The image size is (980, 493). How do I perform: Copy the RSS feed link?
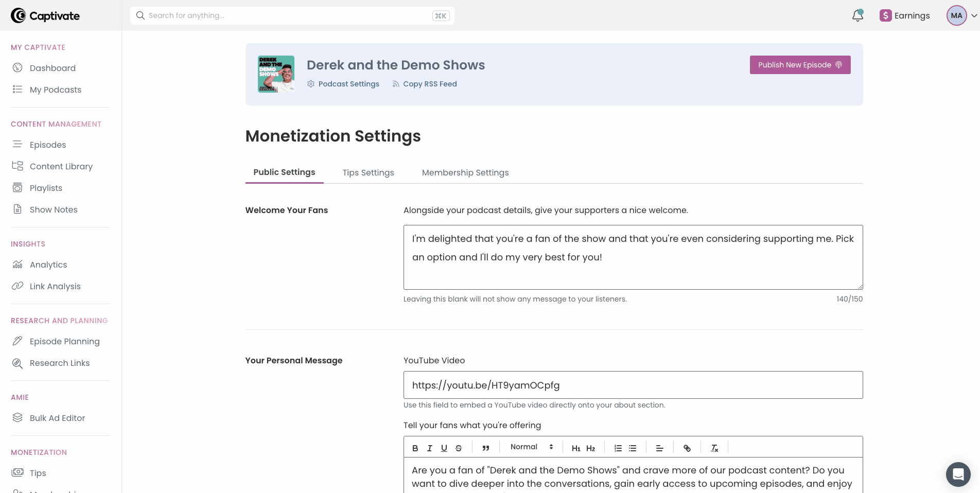425,84
